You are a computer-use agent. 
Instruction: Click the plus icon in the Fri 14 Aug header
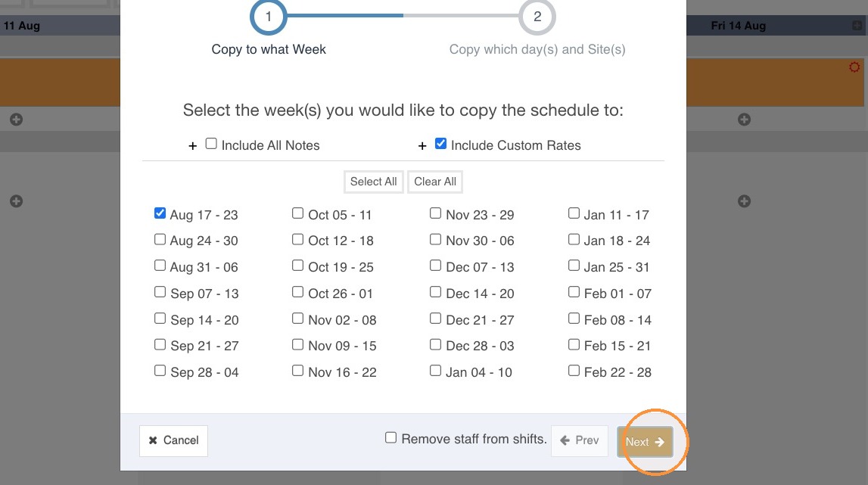tap(857, 26)
